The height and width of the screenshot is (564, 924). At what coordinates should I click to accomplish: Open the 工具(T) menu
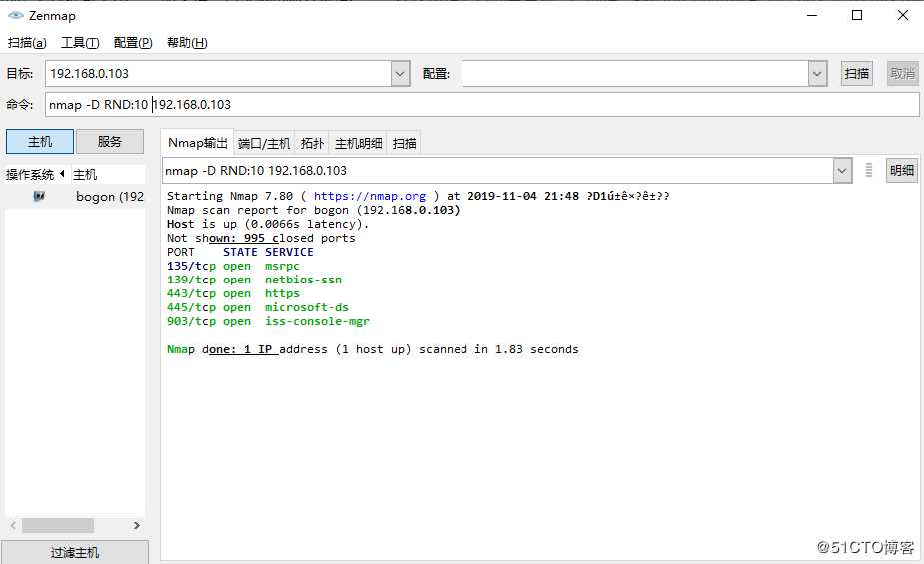(x=80, y=42)
